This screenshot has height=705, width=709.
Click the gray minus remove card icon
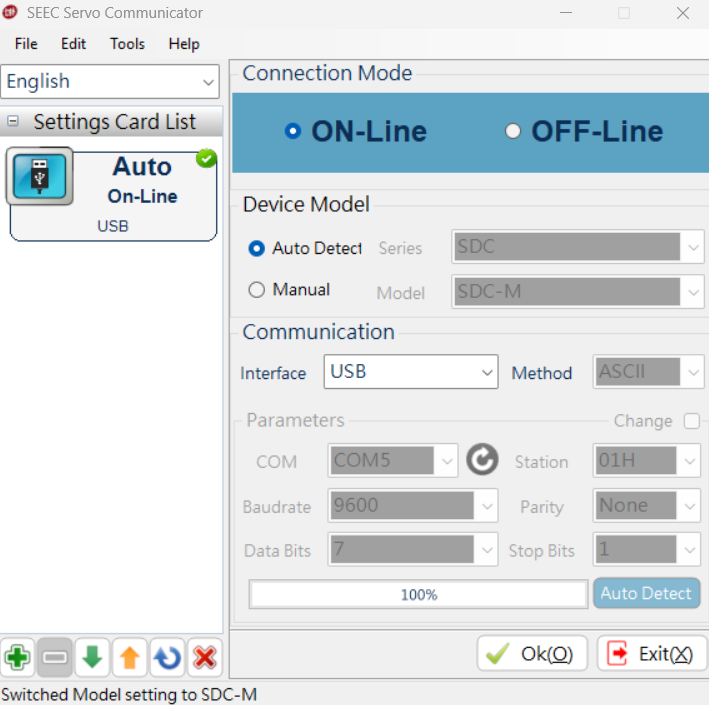[55, 657]
